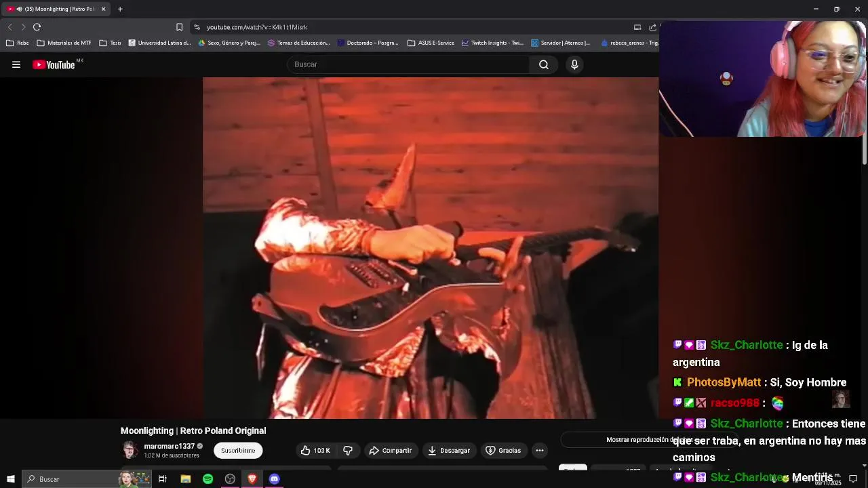Open Task View on the taskbar
This screenshot has width=868, height=488.
(x=163, y=479)
